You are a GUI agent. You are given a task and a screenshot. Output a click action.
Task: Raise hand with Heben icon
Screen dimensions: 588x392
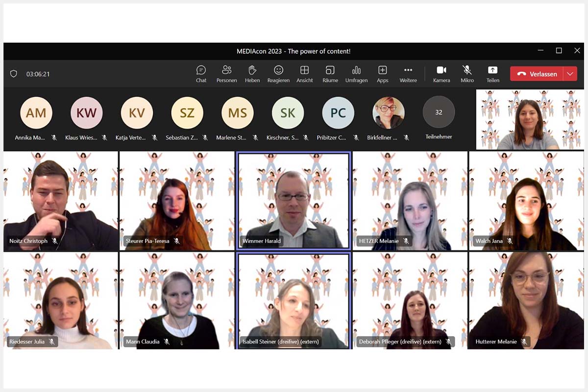pyautogui.click(x=252, y=73)
